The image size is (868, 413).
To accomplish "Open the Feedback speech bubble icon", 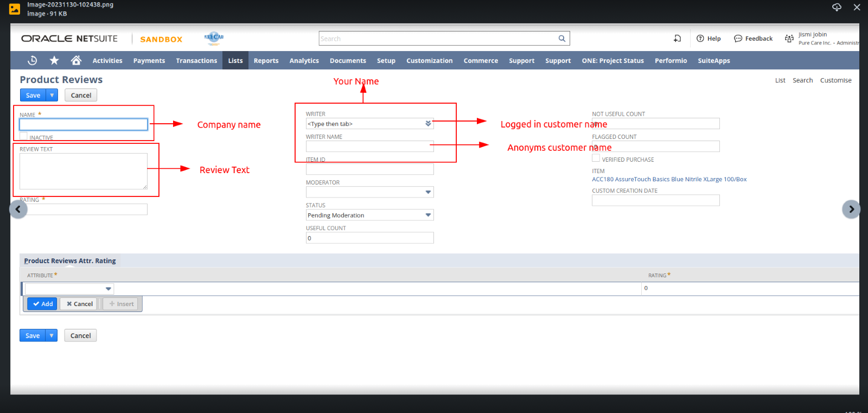I will (738, 39).
